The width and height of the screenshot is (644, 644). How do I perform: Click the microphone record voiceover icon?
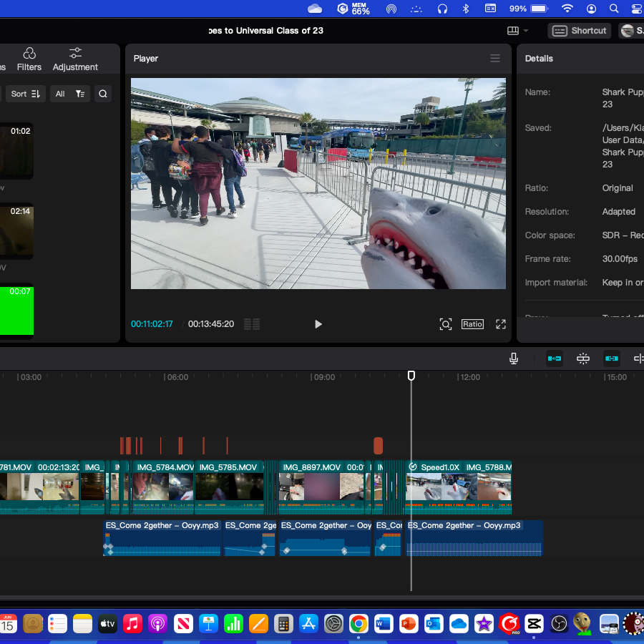coord(513,358)
